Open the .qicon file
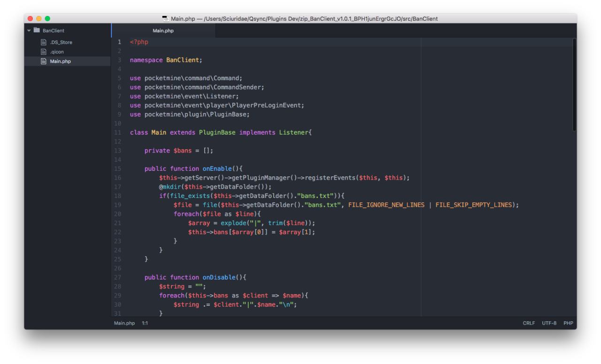The height and width of the screenshot is (364, 601). [57, 52]
